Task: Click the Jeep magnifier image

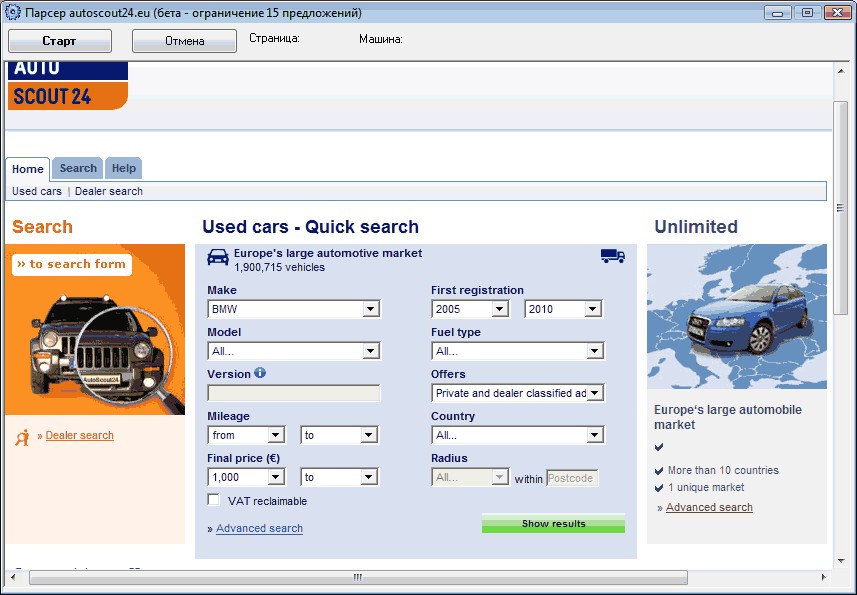Action: pyautogui.click(x=95, y=329)
